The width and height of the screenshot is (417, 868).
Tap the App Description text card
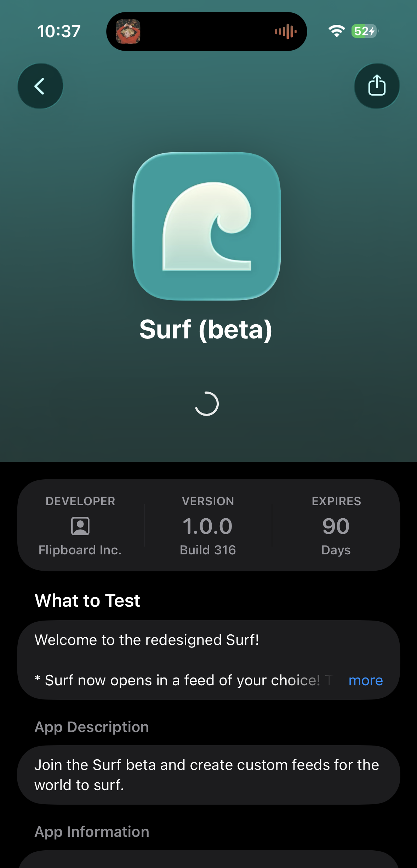pyautogui.click(x=208, y=775)
